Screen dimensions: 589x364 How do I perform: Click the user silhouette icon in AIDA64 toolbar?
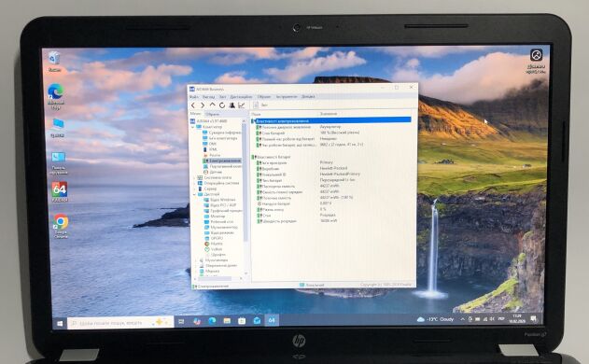[231, 105]
